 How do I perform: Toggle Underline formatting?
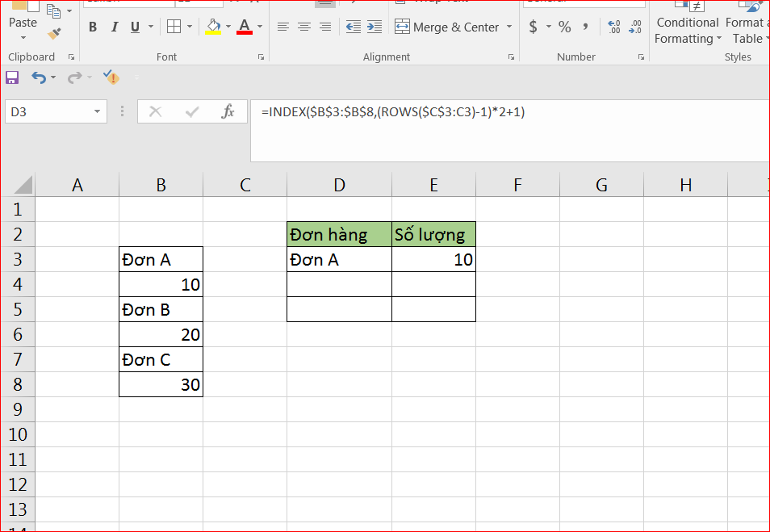pyautogui.click(x=135, y=27)
